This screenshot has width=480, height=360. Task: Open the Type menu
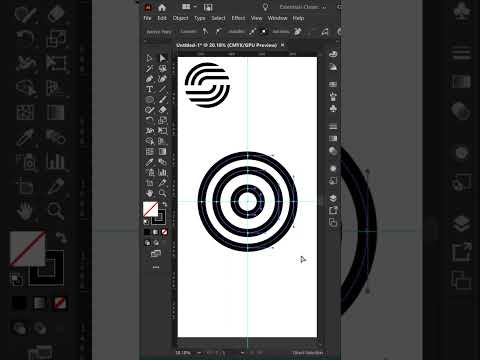click(x=200, y=18)
